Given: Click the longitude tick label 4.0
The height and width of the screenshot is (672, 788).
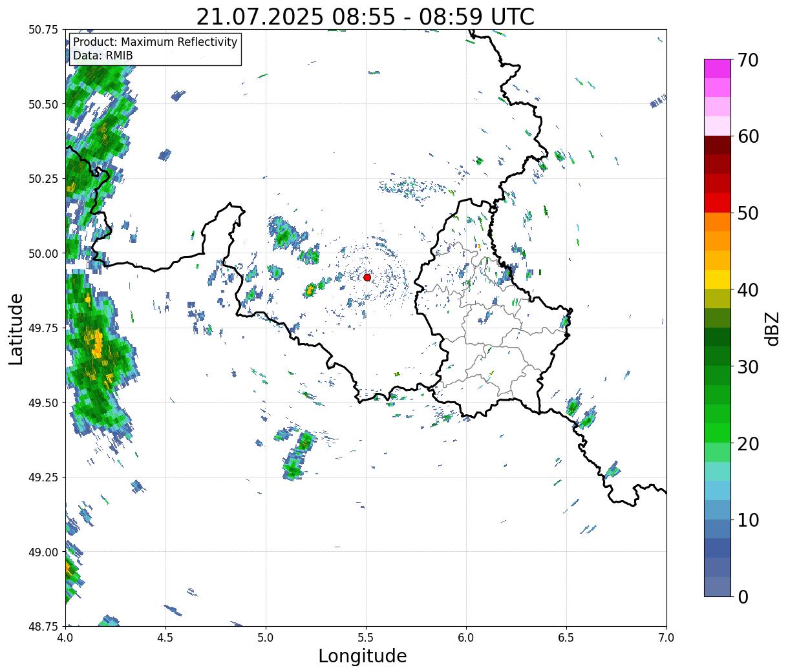Looking at the screenshot, I should pyautogui.click(x=65, y=637).
